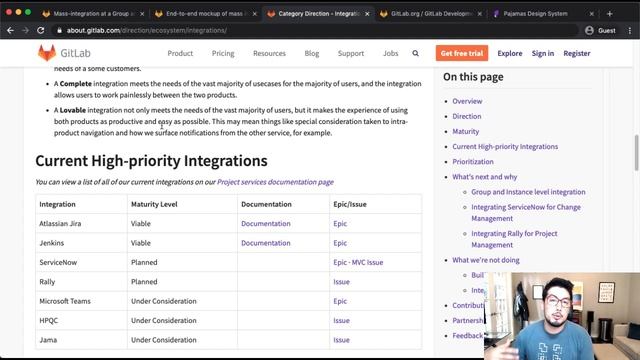Open the Project services documentation page link

275,182
